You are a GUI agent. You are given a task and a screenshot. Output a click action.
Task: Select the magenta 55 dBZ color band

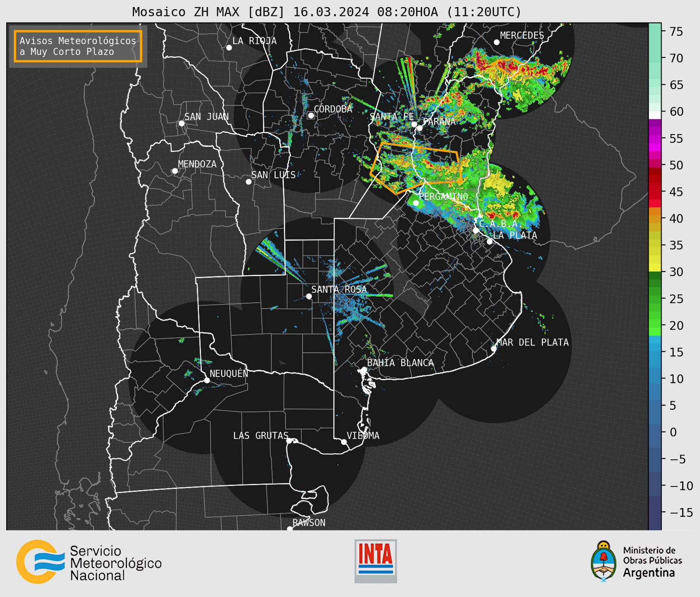coord(655,138)
